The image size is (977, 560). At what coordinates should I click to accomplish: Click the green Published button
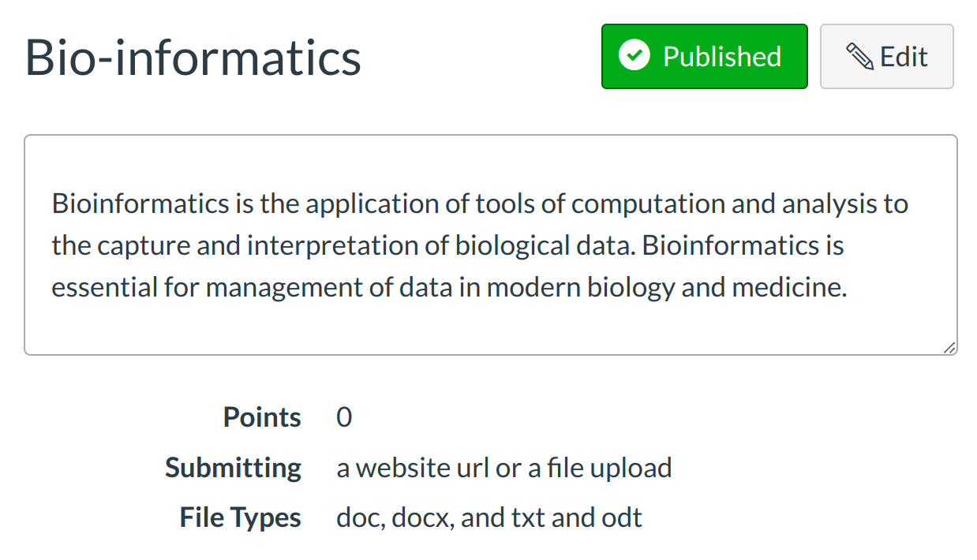tap(704, 56)
